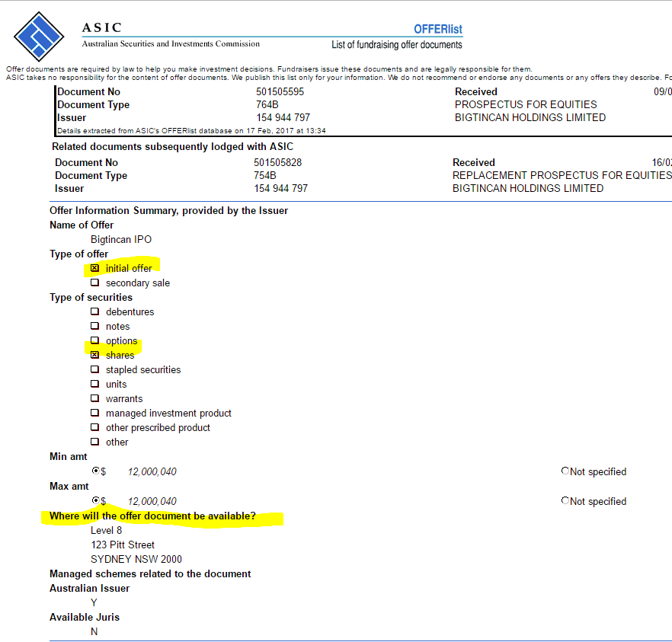Select the Max amt dollar radio button
This screenshot has height=642, width=672.
95,500
